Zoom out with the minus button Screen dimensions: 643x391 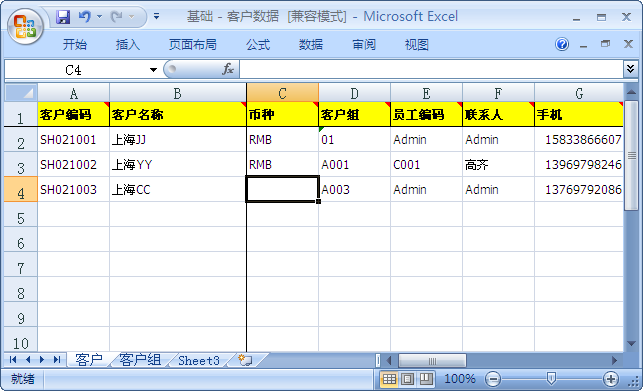coord(493,379)
